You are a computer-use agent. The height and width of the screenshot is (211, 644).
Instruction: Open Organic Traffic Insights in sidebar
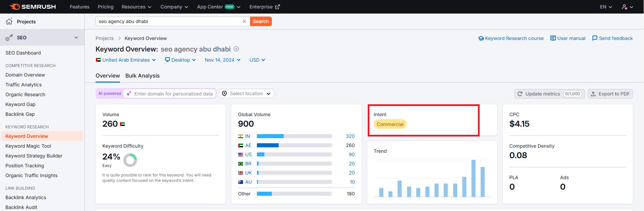tap(32, 175)
